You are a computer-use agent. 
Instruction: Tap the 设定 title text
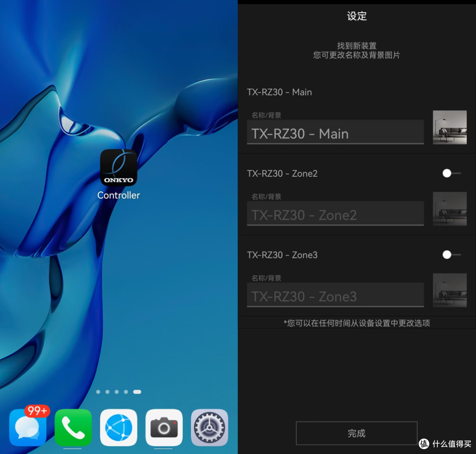(357, 16)
